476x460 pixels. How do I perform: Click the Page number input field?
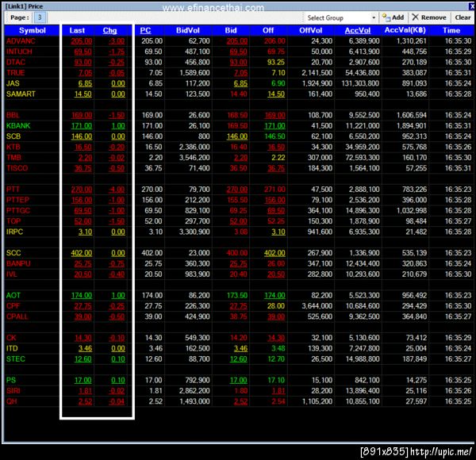tap(40, 17)
